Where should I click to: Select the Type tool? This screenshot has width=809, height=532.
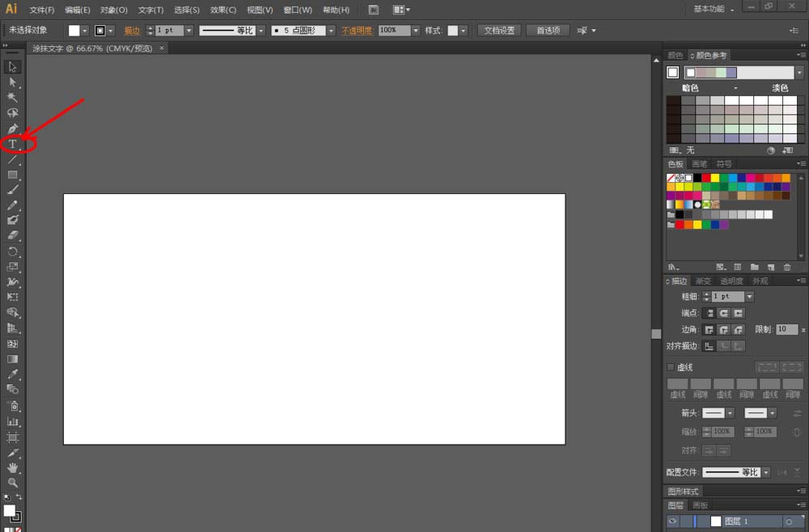[12, 144]
